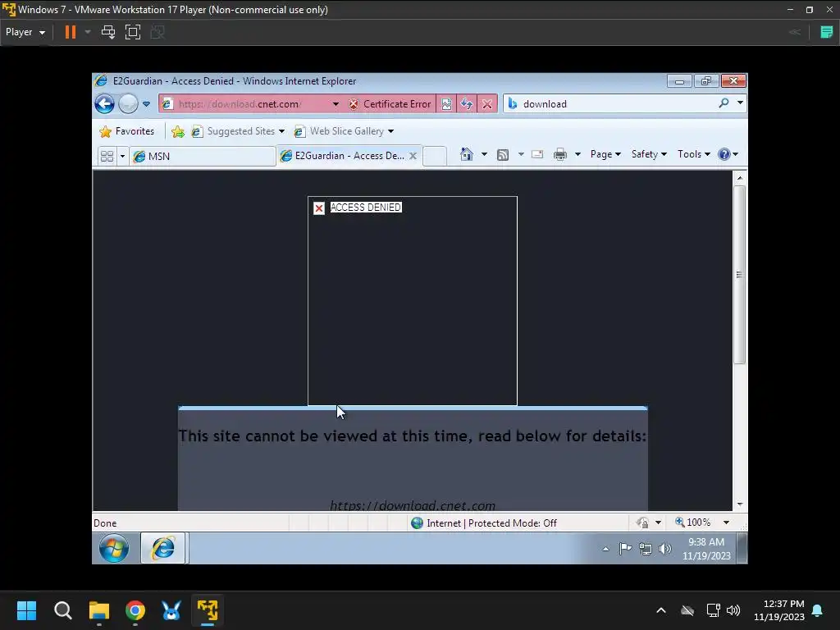Viewport: 840px width, 630px height.
Task: Click the Home icon in command bar
Action: point(467,154)
